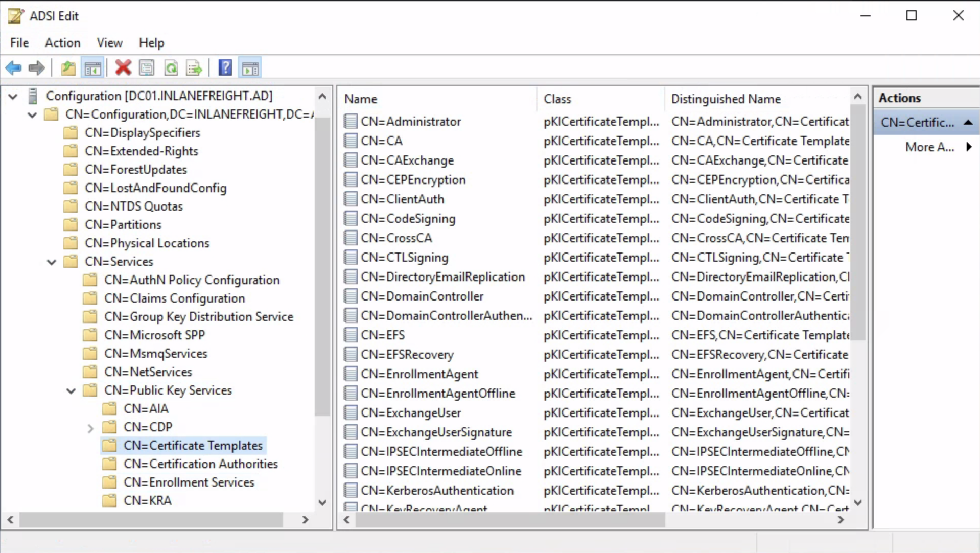The width and height of the screenshot is (980, 553).
Task: Open the Action menu
Action: (x=62, y=43)
